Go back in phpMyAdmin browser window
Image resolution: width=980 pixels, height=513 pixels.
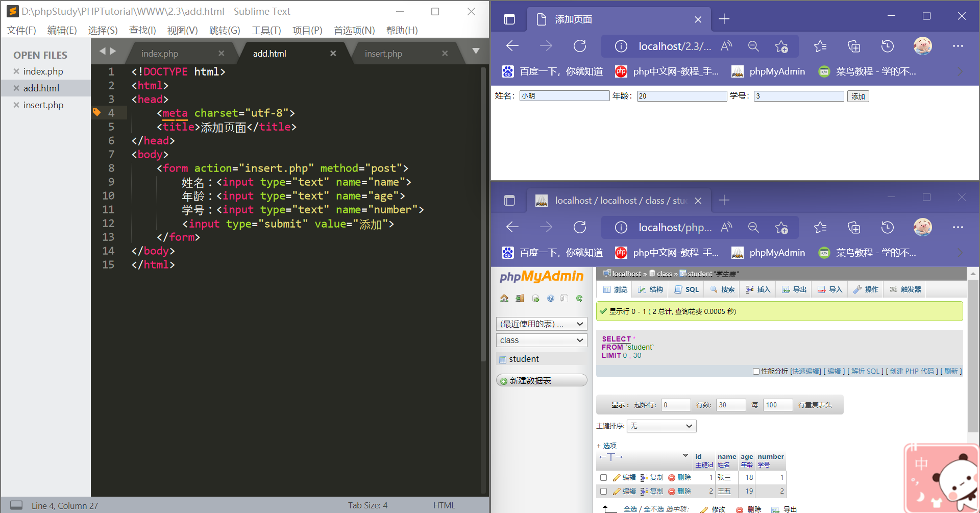point(512,228)
